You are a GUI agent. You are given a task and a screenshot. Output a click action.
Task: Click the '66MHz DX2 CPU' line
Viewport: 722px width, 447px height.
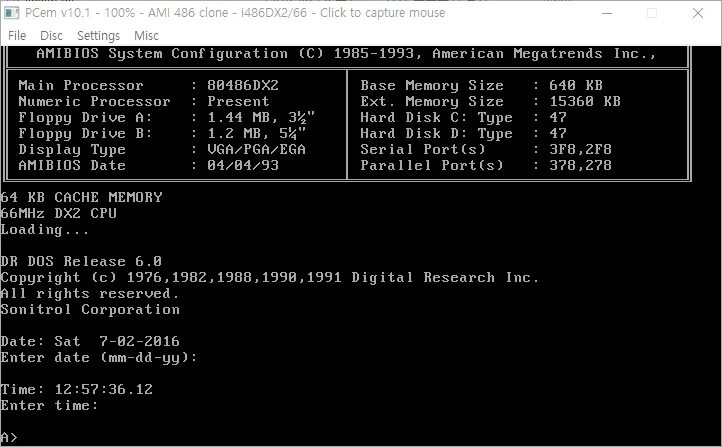coord(58,213)
